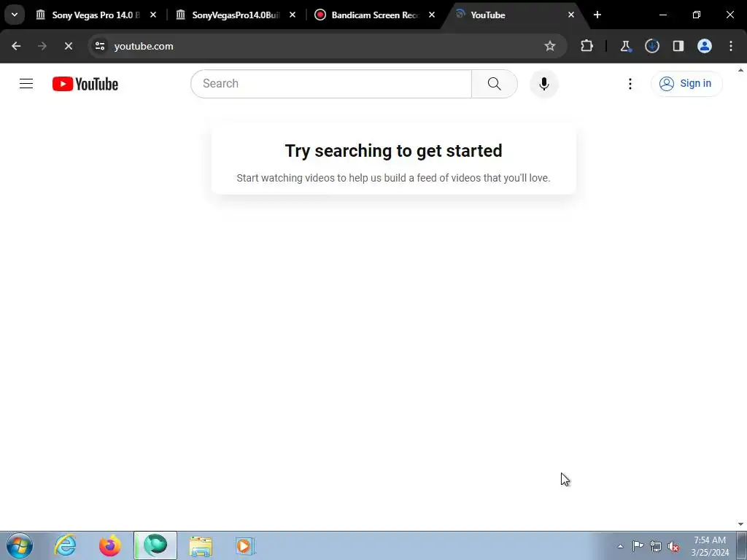Open the Windows Start menu
747x560 pixels.
pyautogui.click(x=20, y=545)
